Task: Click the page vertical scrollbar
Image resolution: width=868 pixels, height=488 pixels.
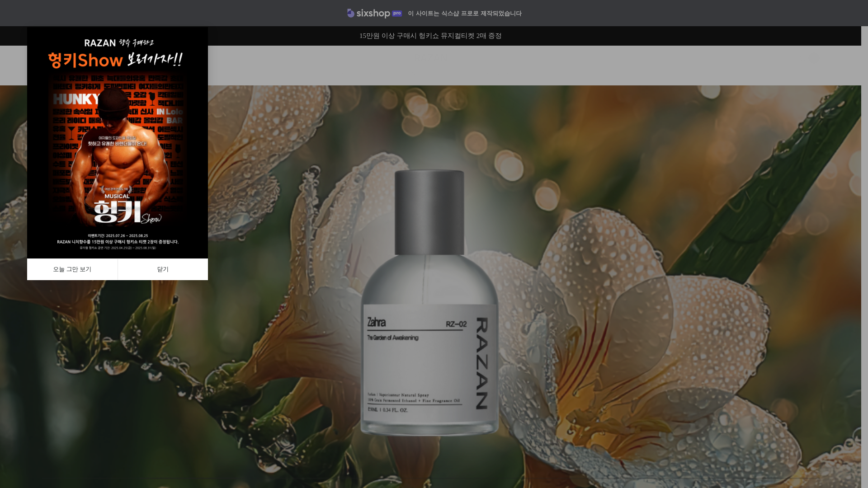Action: click(864, 257)
